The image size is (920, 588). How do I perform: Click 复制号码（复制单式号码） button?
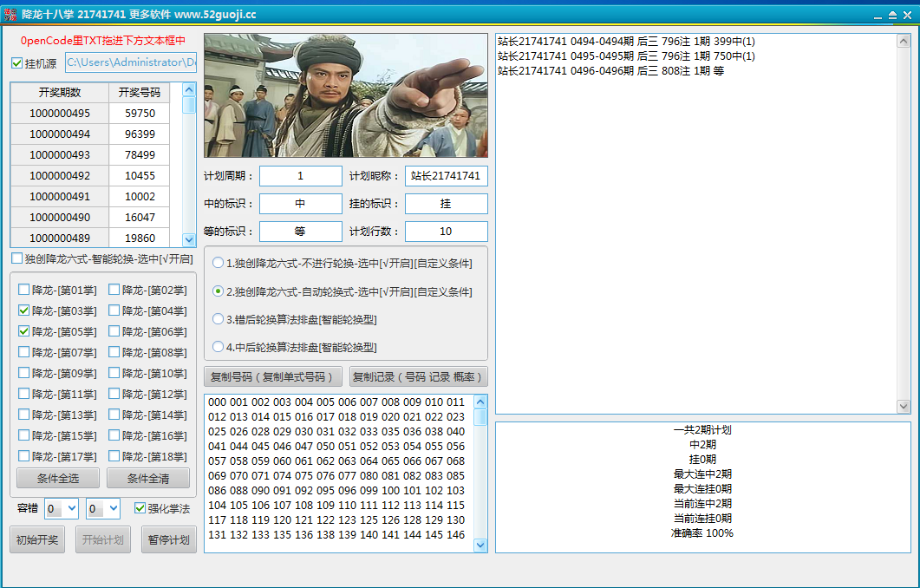click(x=273, y=376)
